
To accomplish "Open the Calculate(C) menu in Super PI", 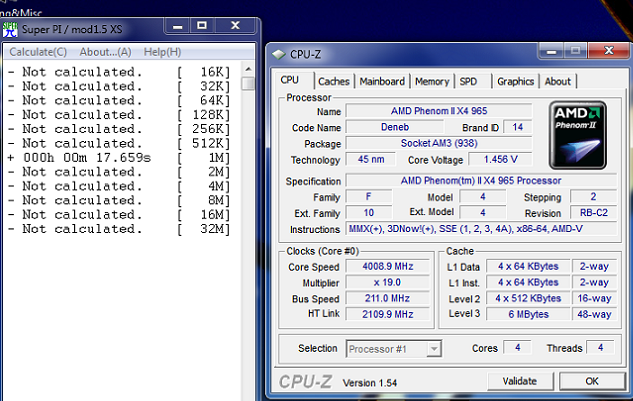I will click(x=38, y=52).
